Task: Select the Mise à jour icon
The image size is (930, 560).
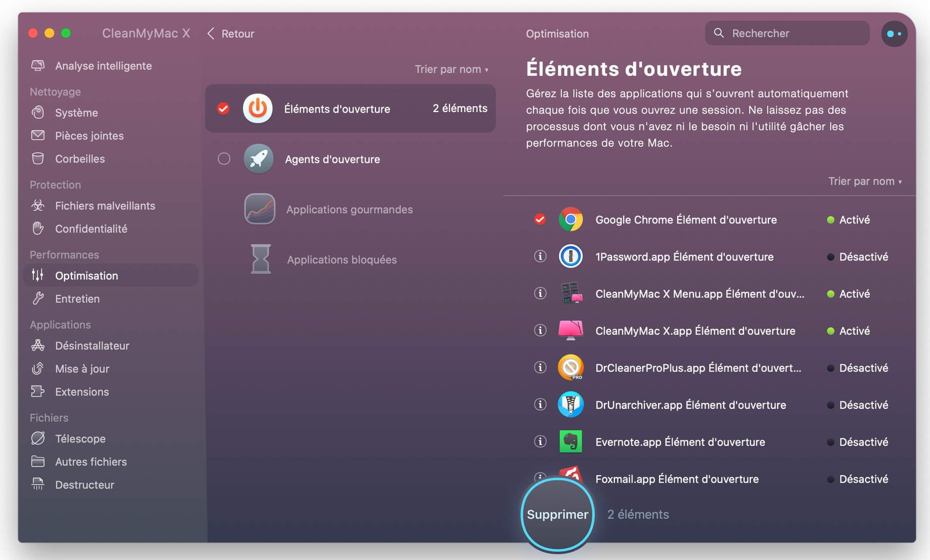Action: coord(38,369)
